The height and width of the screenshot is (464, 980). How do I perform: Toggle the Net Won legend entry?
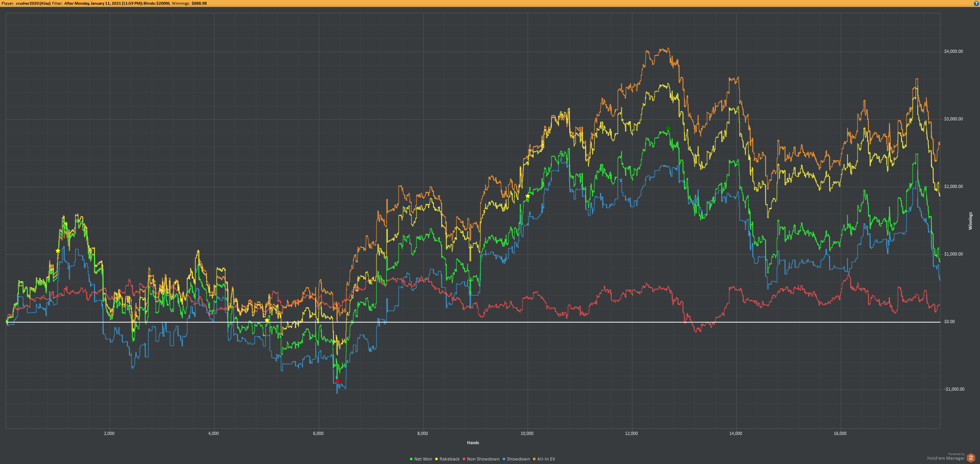coord(421,459)
